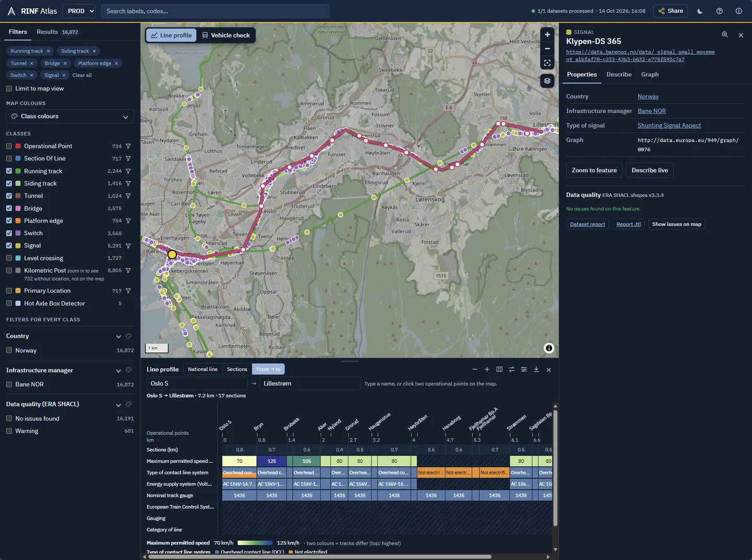Tick the Warning data quality filter
Viewport: 752px width, 560px height.
click(9, 431)
